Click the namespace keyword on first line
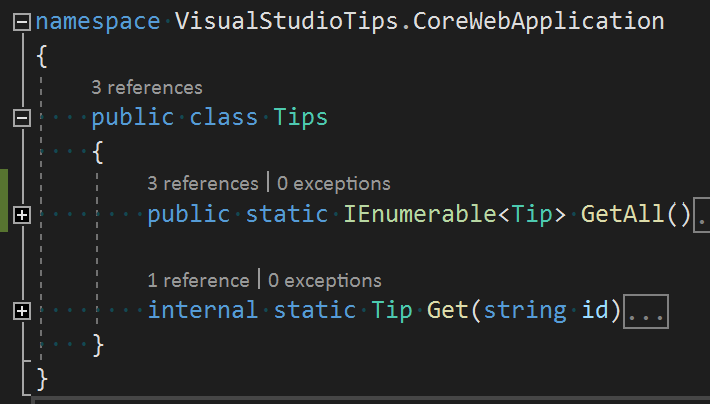Screen dimensions: 710x404 click(98, 21)
